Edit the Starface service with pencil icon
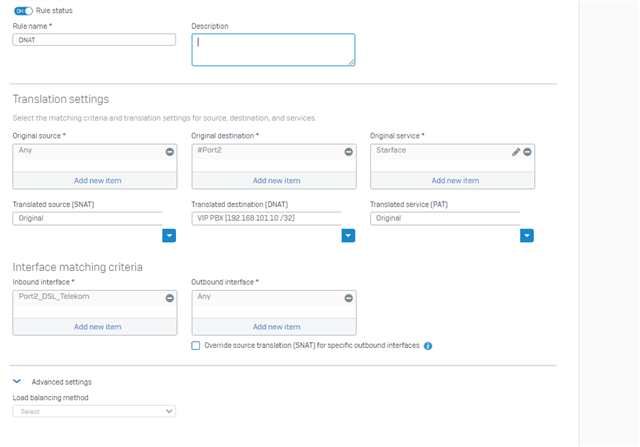The image size is (640, 447). pyautogui.click(x=516, y=152)
